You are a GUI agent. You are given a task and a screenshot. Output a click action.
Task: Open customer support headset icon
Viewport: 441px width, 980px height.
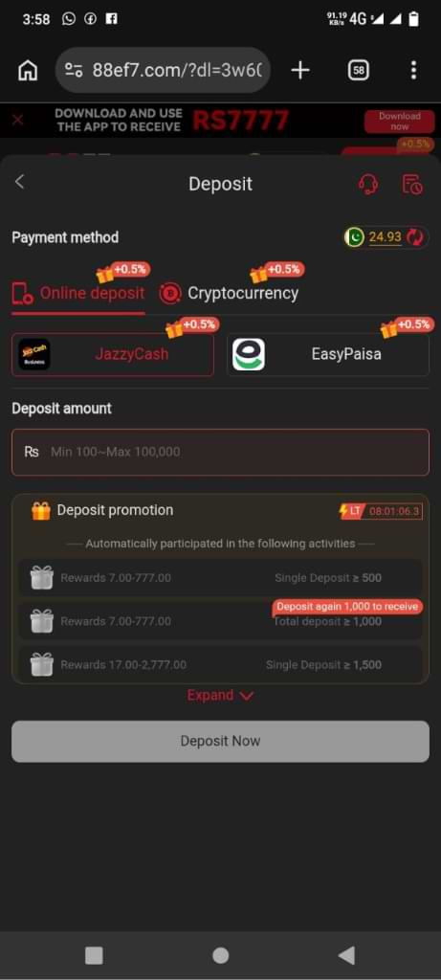[368, 184]
